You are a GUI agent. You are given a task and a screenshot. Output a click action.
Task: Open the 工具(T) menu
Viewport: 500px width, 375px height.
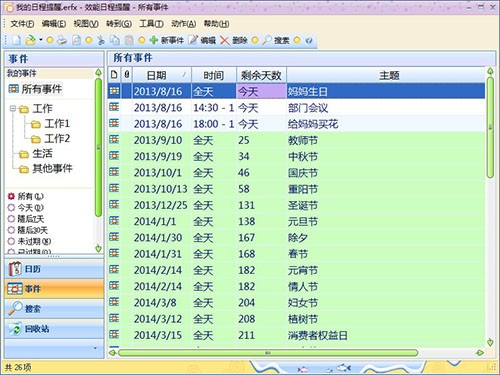(x=151, y=24)
